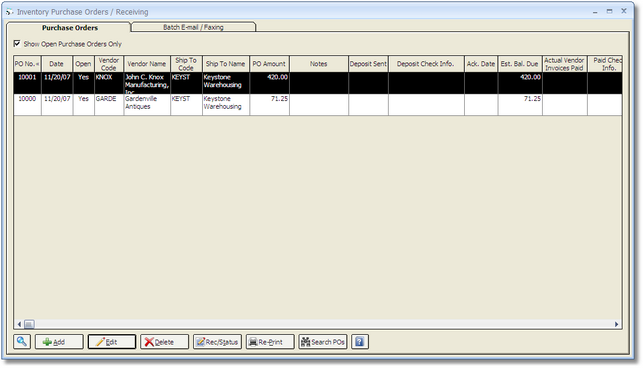Add a new purchase order
Image resolution: width=643 pixels, height=368 pixels.
point(59,341)
